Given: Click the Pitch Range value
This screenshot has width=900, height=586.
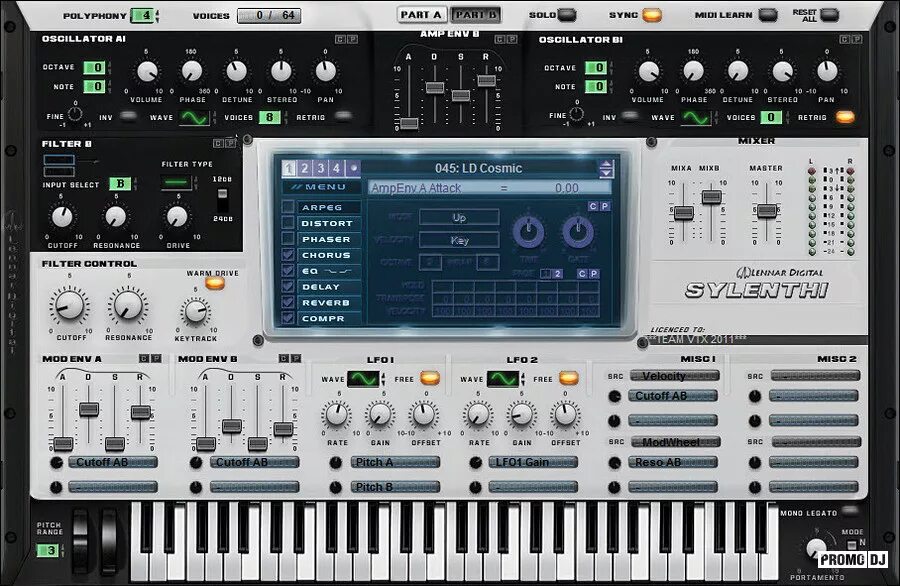Looking at the screenshot, I should click(x=48, y=550).
